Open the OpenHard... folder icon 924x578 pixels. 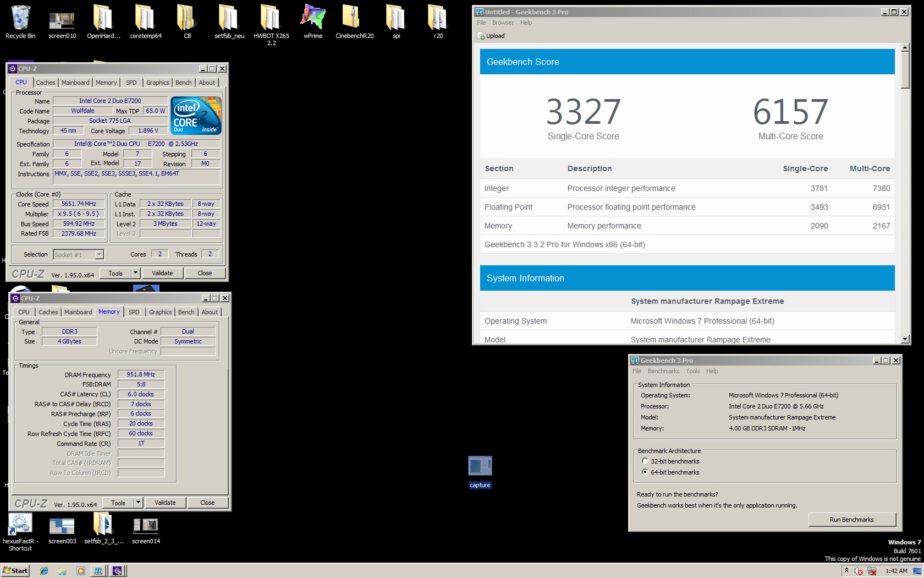click(x=103, y=22)
